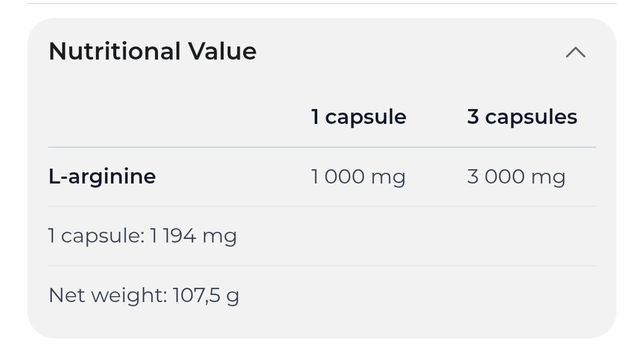Viewport: 644px width, 348px height.
Task: Click the 1 capsule: 1 194 mg line
Action: [143, 236]
